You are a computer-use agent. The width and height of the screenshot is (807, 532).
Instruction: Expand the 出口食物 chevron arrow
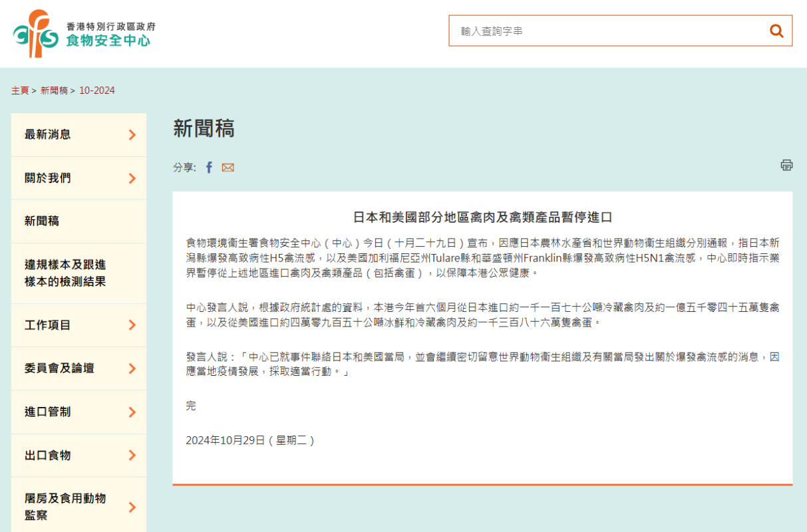[x=132, y=456]
